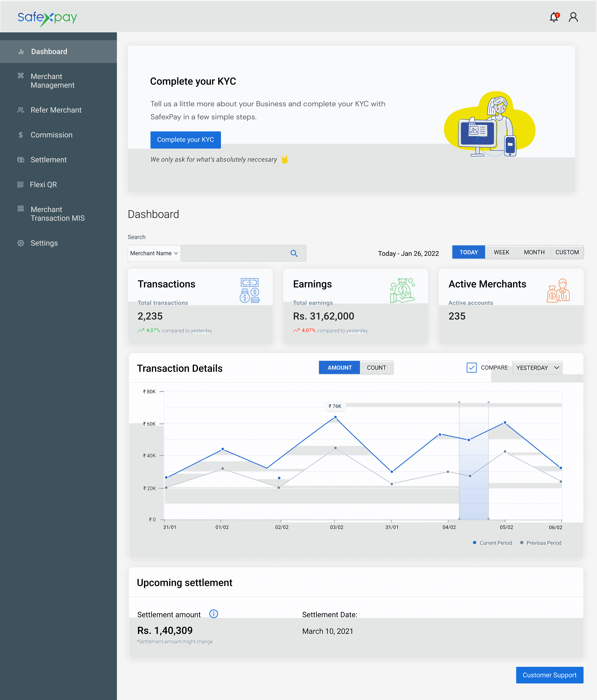Open the Merchant Name dropdown
Screen dimensions: 597x700
[154, 253]
